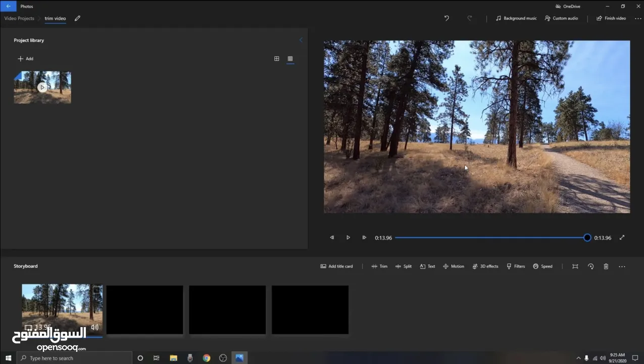Switch library to medium thumbnails view
The image size is (644, 364).
[276, 59]
